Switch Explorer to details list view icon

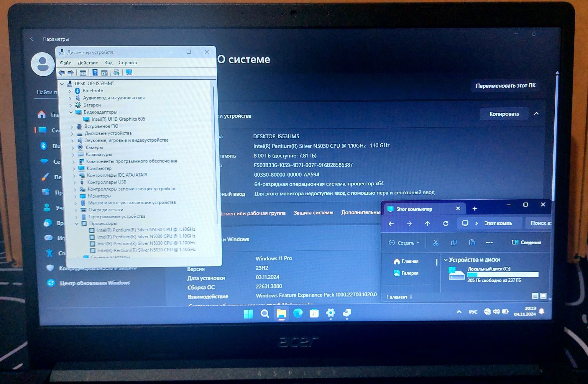point(535,296)
